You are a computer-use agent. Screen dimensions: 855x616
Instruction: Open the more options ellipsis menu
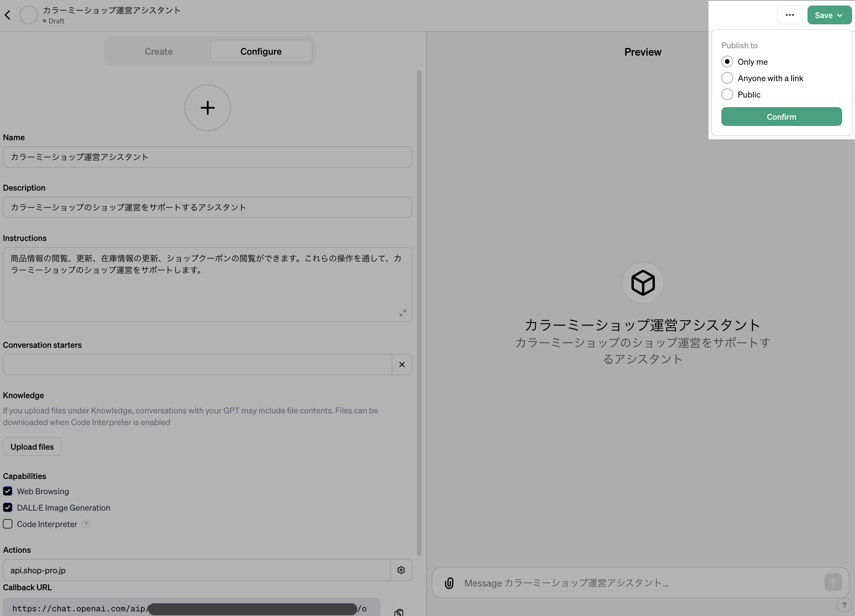790,15
